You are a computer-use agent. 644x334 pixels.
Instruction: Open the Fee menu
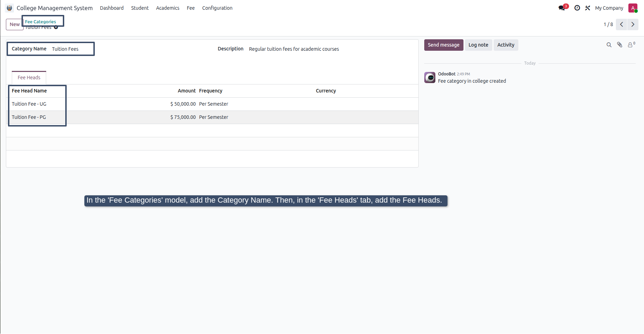191,8
